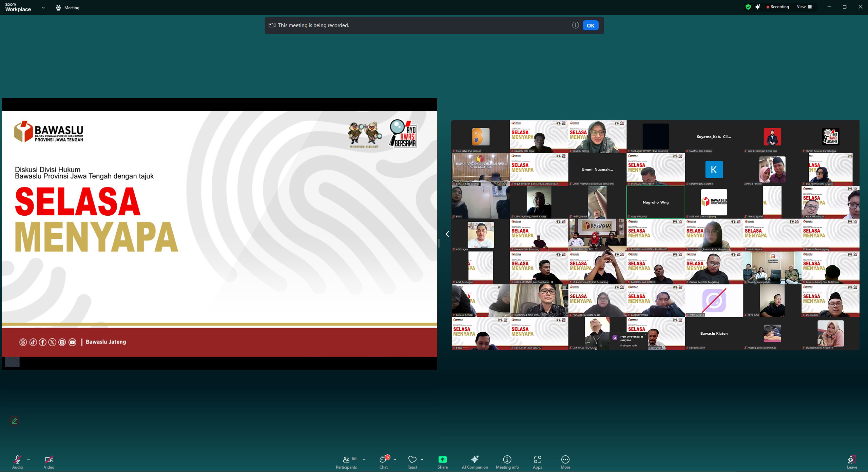This screenshot has width=868, height=472.
Task: Click the annotation pencil icon
Action: [x=14, y=421]
